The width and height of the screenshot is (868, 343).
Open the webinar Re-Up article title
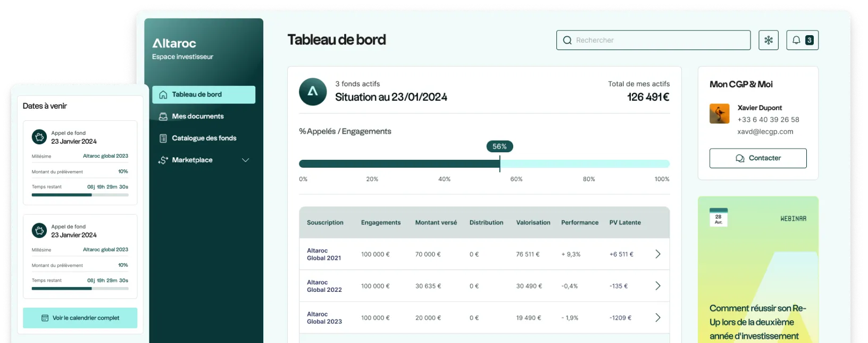tap(758, 322)
